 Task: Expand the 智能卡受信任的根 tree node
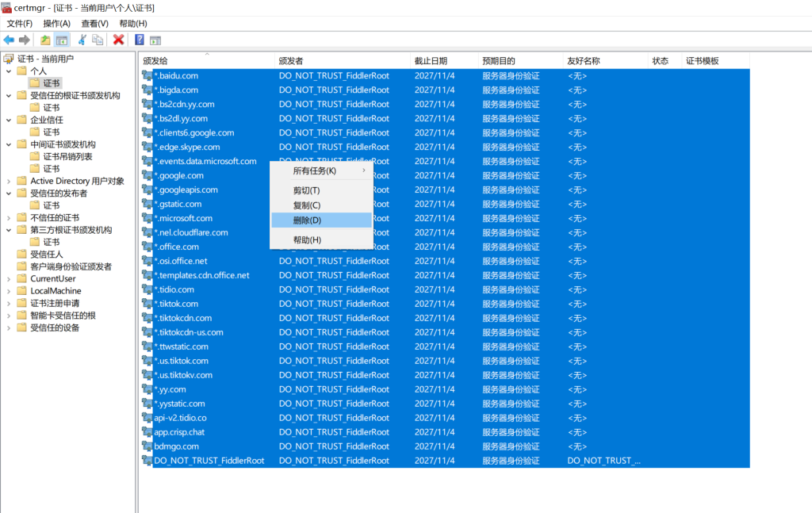9,316
